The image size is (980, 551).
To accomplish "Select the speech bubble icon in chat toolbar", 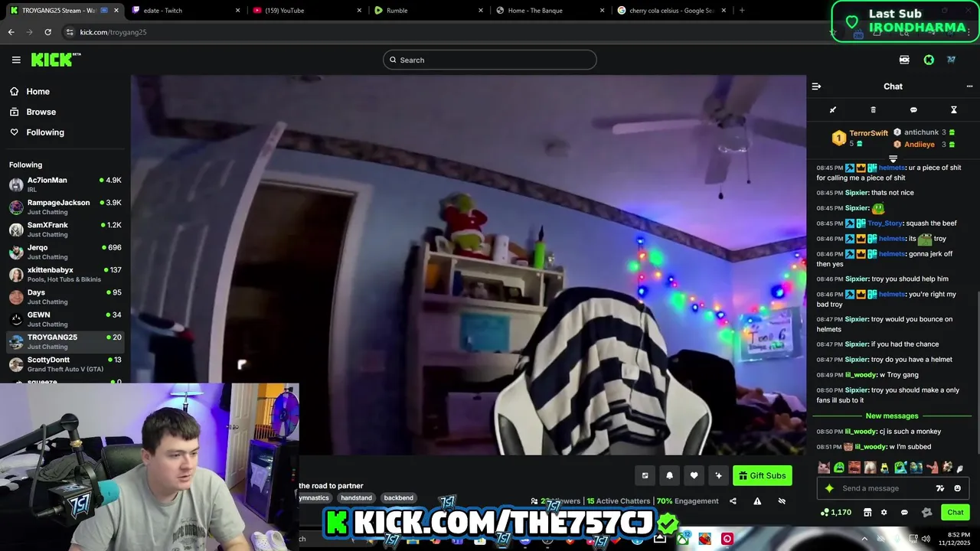I will coord(913,110).
